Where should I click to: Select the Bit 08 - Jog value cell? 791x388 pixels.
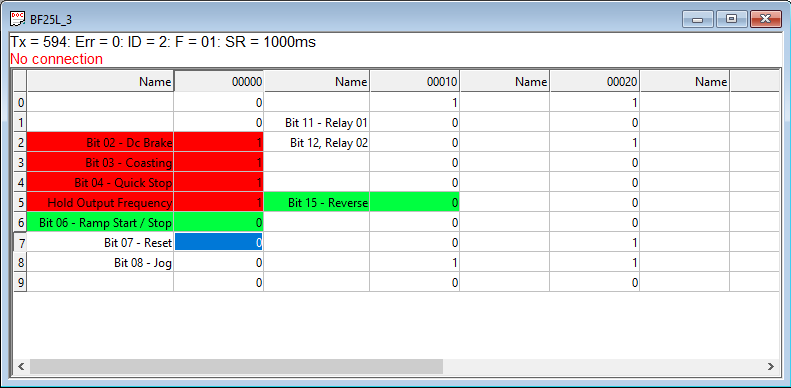click(218, 262)
